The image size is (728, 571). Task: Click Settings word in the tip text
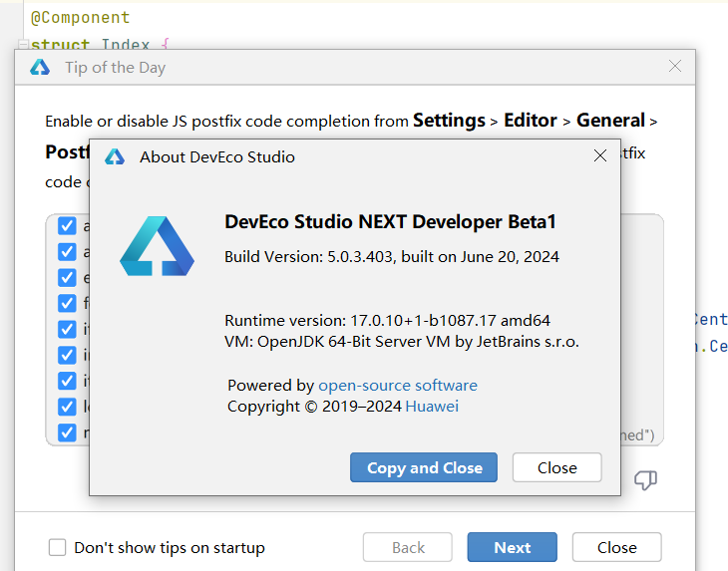coord(449,121)
